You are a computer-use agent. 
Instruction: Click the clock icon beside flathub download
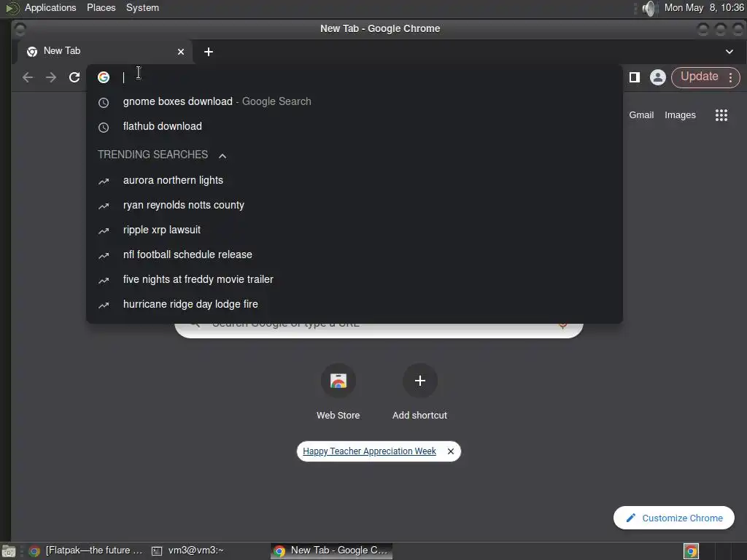[x=104, y=127]
